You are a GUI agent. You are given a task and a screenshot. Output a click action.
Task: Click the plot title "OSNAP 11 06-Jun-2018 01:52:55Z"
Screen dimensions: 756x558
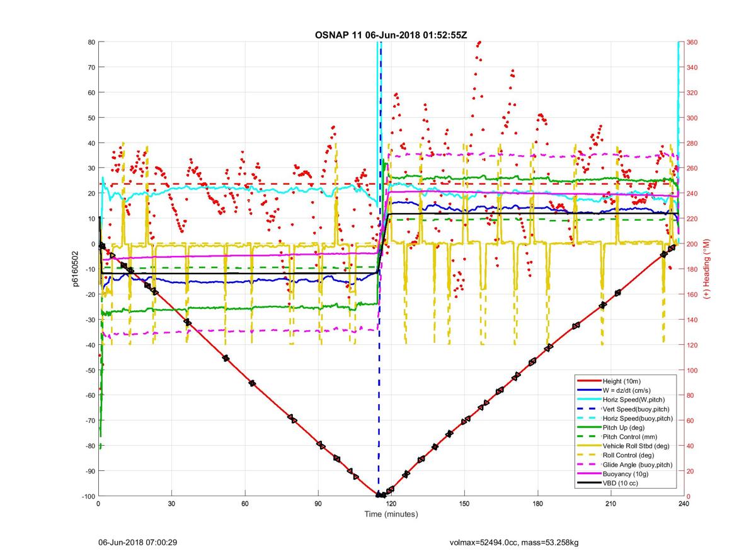pyautogui.click(x=391, y=35)
